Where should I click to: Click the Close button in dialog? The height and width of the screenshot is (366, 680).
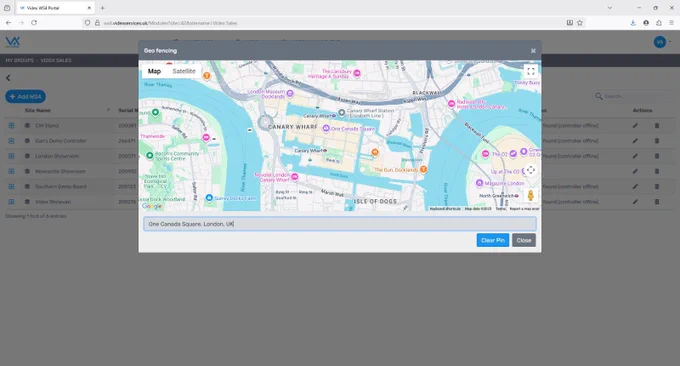(x=523, y=240)
